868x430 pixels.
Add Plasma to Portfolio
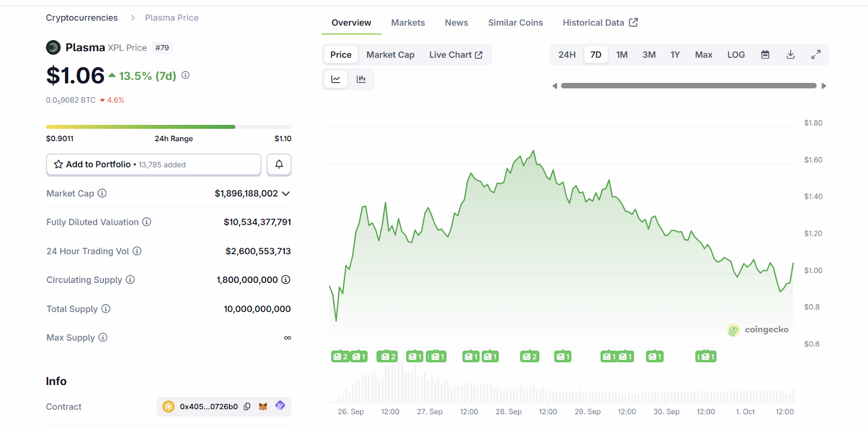tap(154, 165)
